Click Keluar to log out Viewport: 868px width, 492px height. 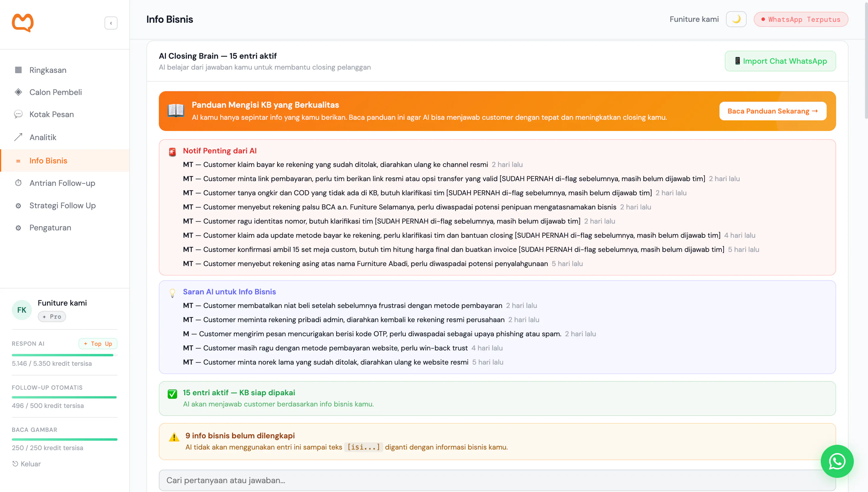tap(26, 464)
